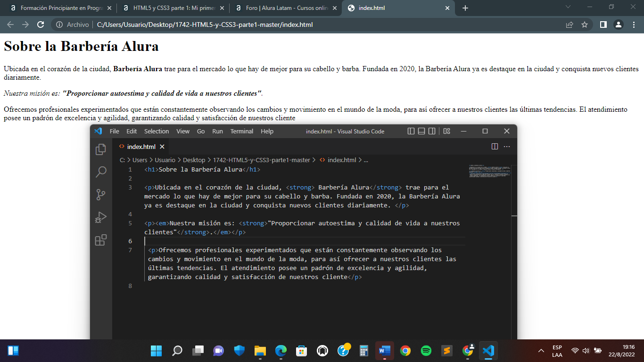
Task: Bookmark this page with the star icon
Action: [585, 25]
